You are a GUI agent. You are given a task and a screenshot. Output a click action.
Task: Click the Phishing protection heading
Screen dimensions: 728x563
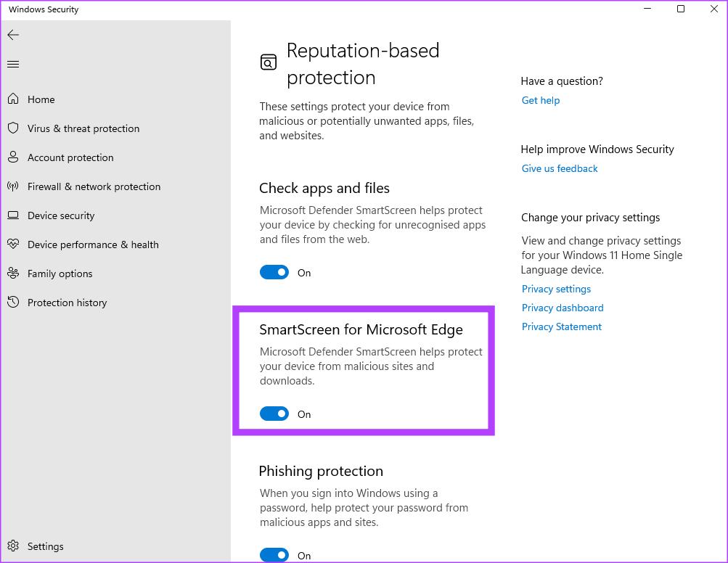pyautogui.click(x=321, y=471)
